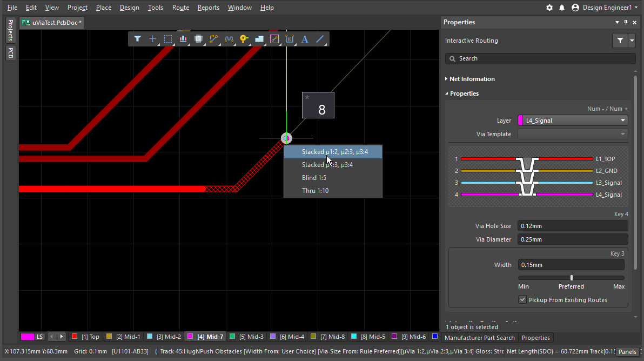644x361 pixels.
Task: Open the Manufacturer Part Search tab
Action: [x=479, y=338]
